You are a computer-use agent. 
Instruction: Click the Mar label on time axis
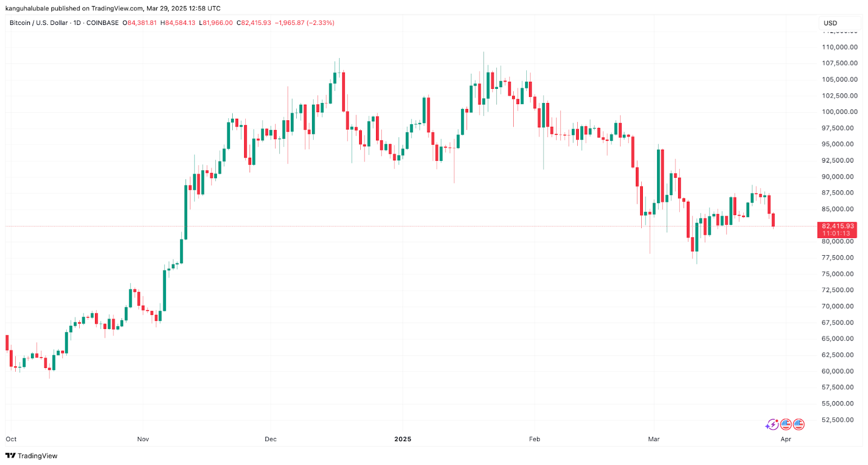point(654,439)
